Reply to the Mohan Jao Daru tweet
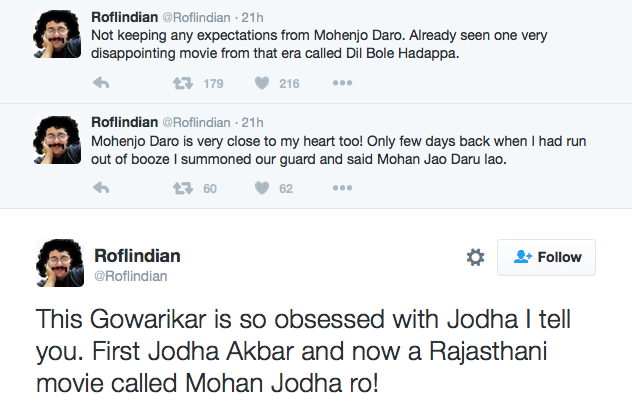632x407 pixels. point(100,187)
